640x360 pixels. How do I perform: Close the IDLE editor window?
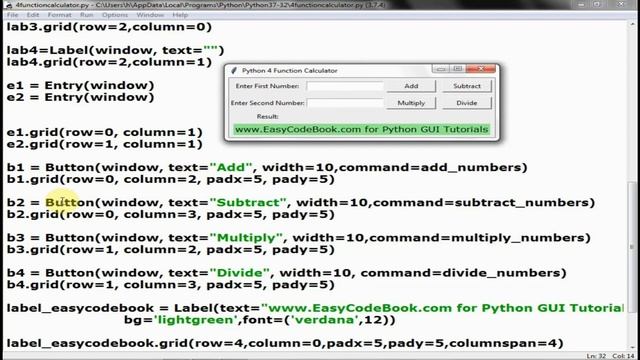[x=621, y=4]
